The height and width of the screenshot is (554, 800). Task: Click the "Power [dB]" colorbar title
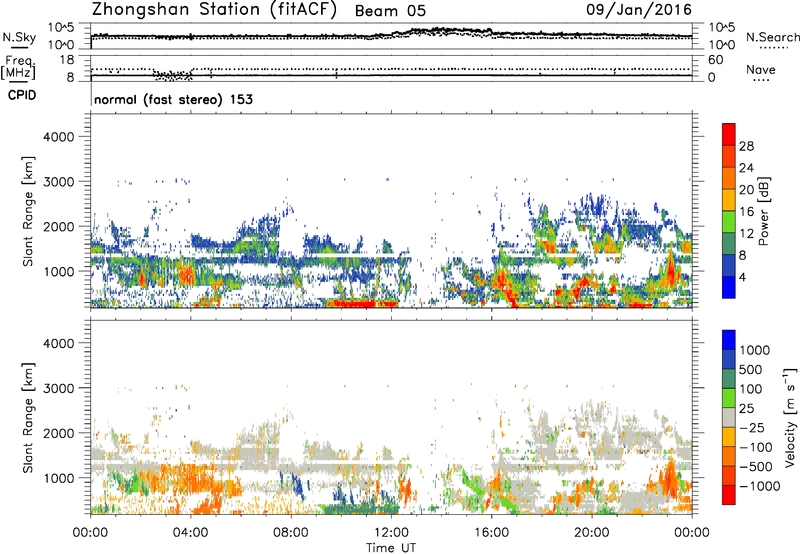[x=763, y=211]
